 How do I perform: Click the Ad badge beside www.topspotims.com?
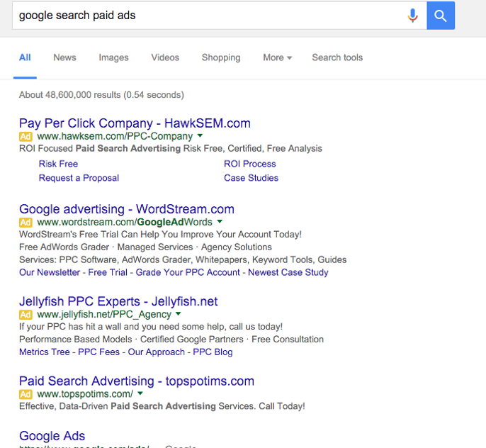[26, 394]
